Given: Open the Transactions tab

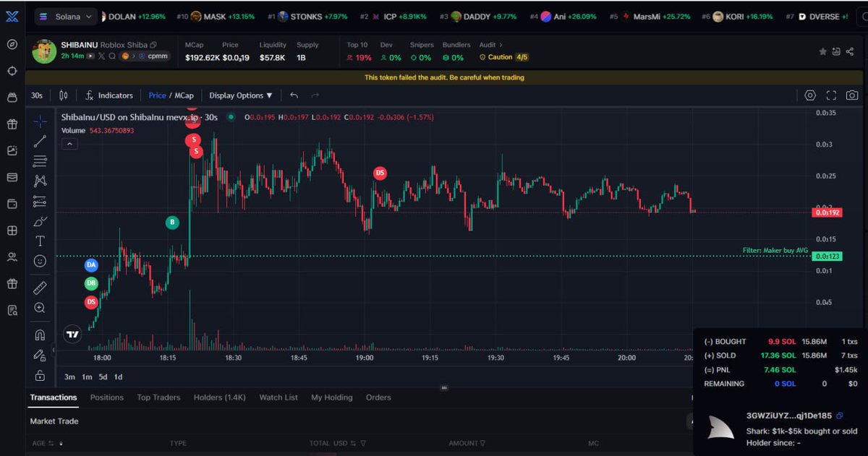Looking at the screenshot, I should tap(54, 397).
